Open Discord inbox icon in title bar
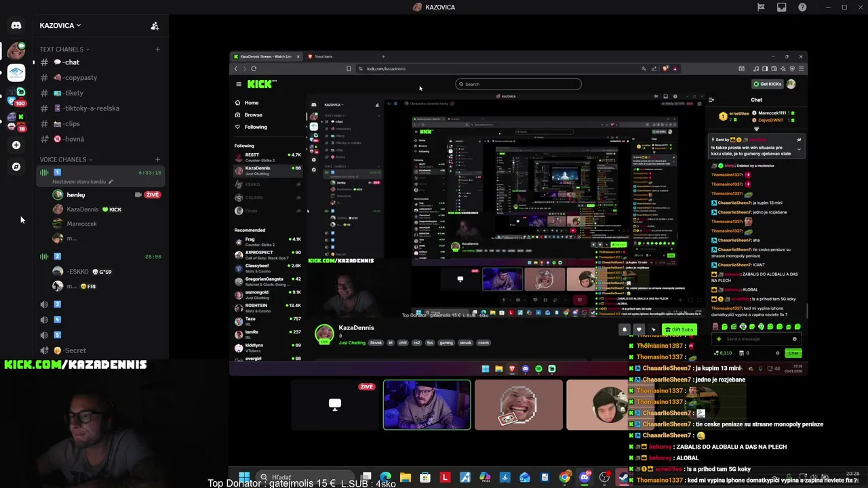868x488 pixels. pos(782,7)
